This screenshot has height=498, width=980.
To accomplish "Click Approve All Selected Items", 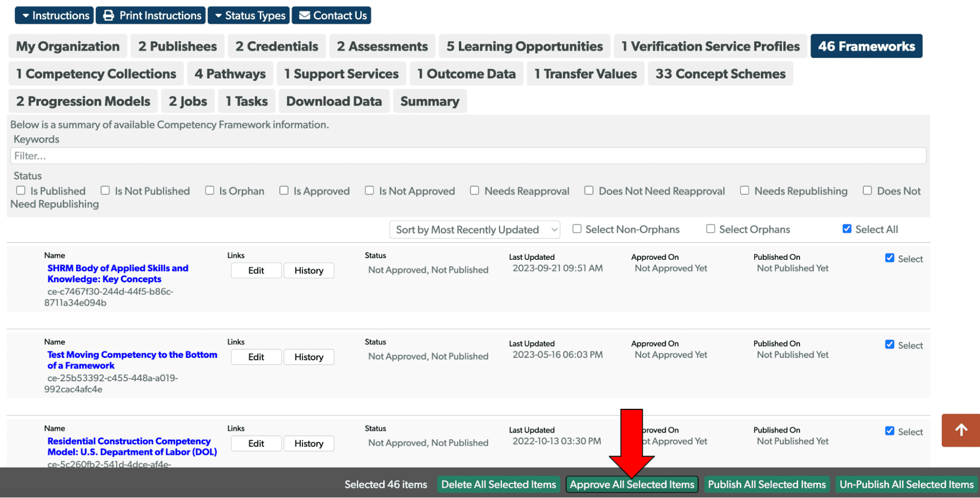I will pyautogui.click(x=632, y=484).
